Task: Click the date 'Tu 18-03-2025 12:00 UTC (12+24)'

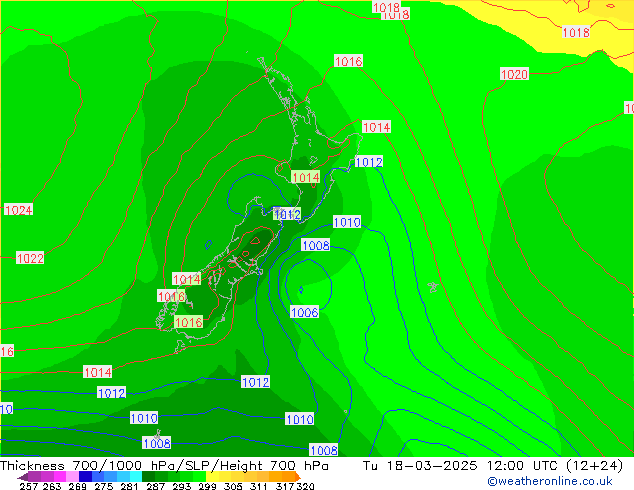Action: 493,466
